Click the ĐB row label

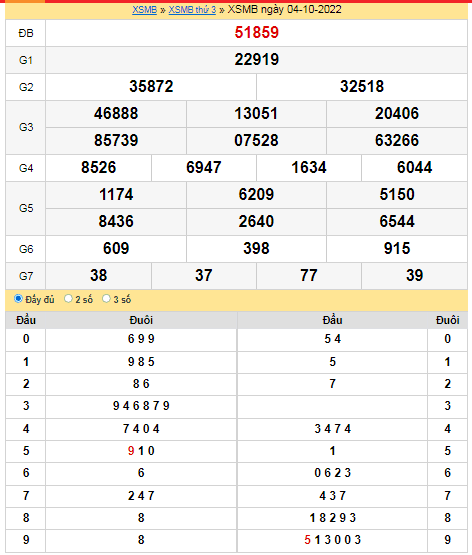point(26,33)
